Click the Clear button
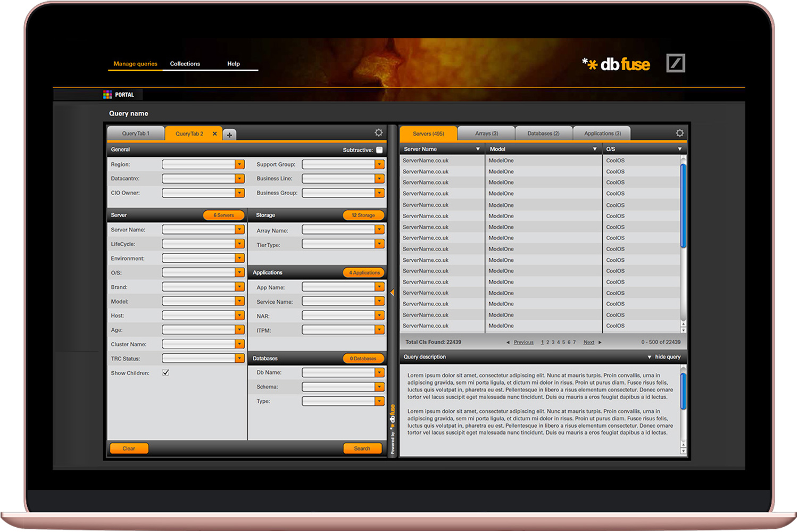 129,448
